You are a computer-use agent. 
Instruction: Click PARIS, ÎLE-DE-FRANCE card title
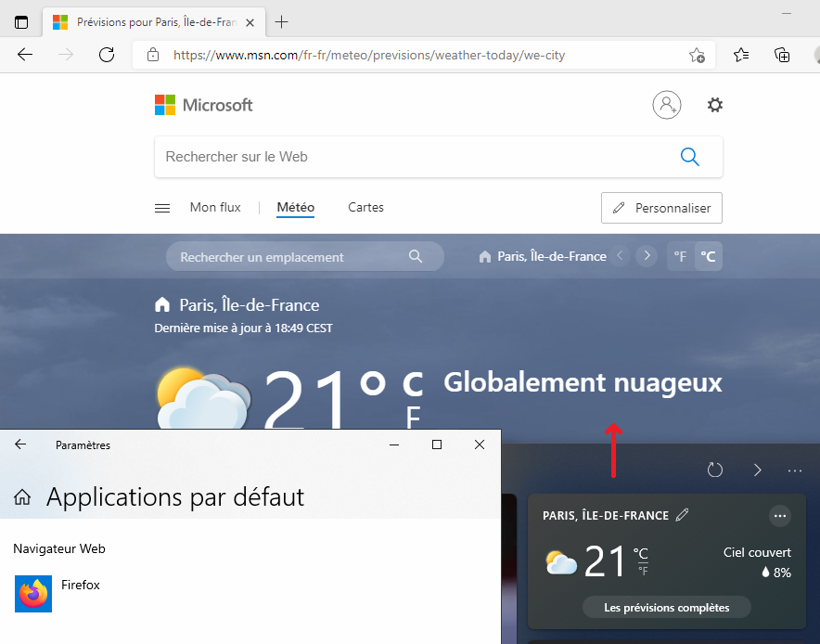606,515
